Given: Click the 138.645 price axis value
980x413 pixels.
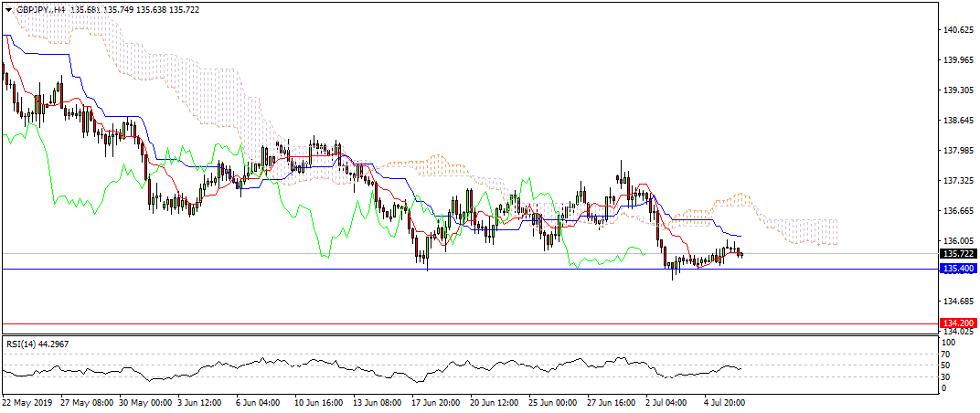Looking at the screenshot, I should click(x=957, y=121).
